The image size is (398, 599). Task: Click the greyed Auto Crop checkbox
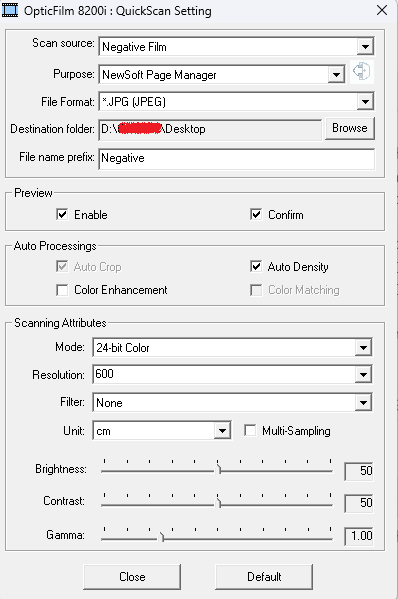pyautogui.click(x=62, y=266)
